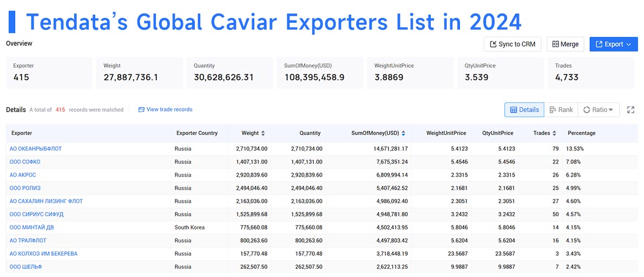Click the Weight 27,887,736.1 overview card
The image size is (644, 277).
coord(139,73)
